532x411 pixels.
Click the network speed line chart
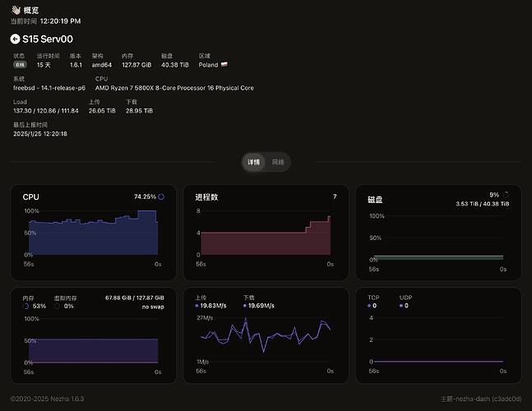266,339
